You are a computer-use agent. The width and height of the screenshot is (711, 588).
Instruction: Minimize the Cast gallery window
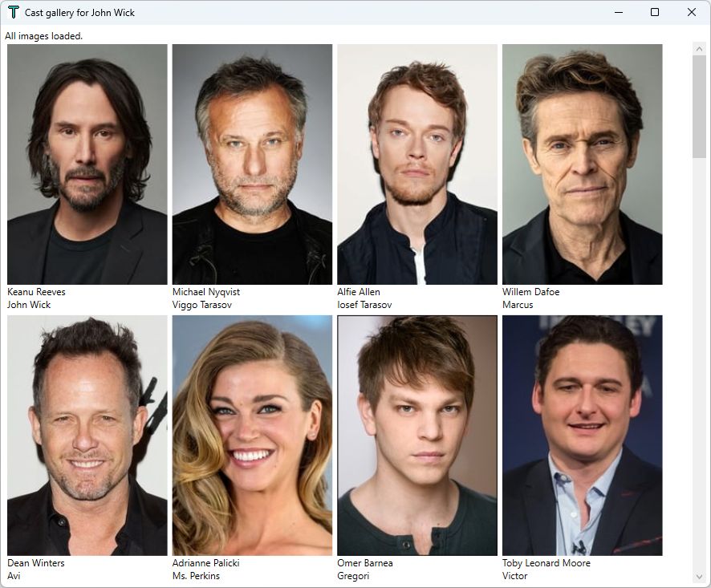tap(619, 12)
